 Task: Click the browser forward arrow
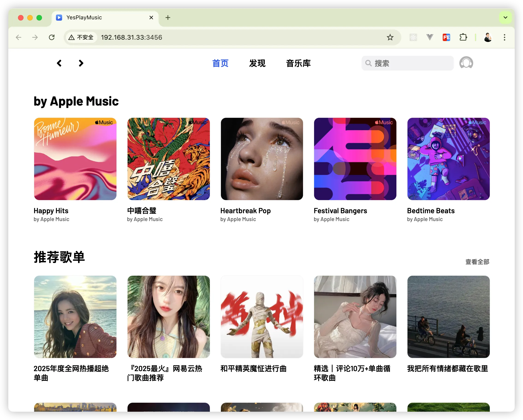coord(35,37)
